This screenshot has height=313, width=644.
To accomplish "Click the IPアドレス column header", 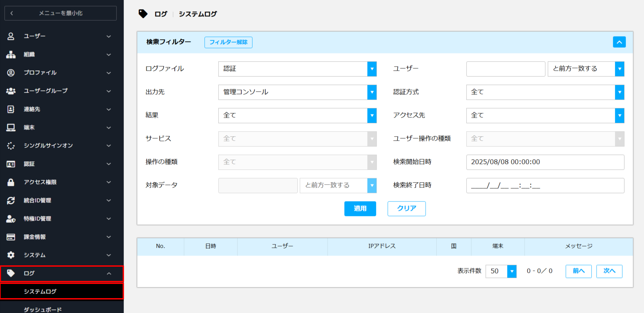I will 382,246.
